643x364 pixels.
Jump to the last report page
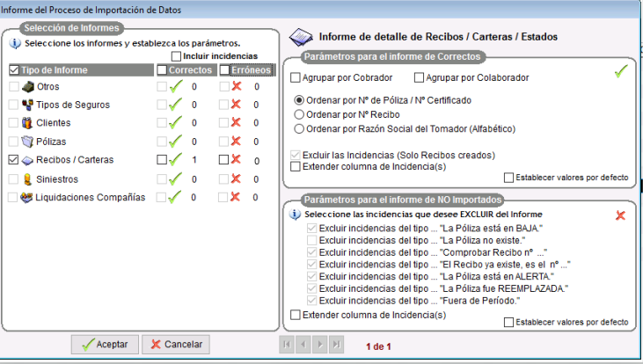click(x=337, y=345)
